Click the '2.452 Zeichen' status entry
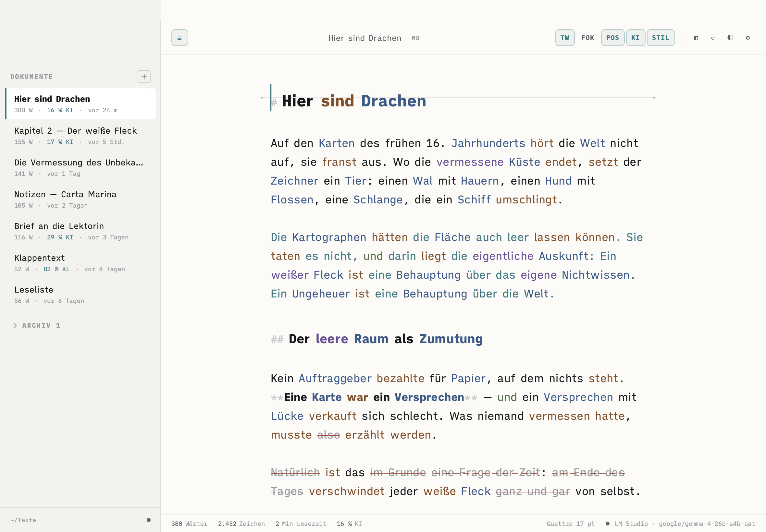766x532 pixels. point(241,524)
